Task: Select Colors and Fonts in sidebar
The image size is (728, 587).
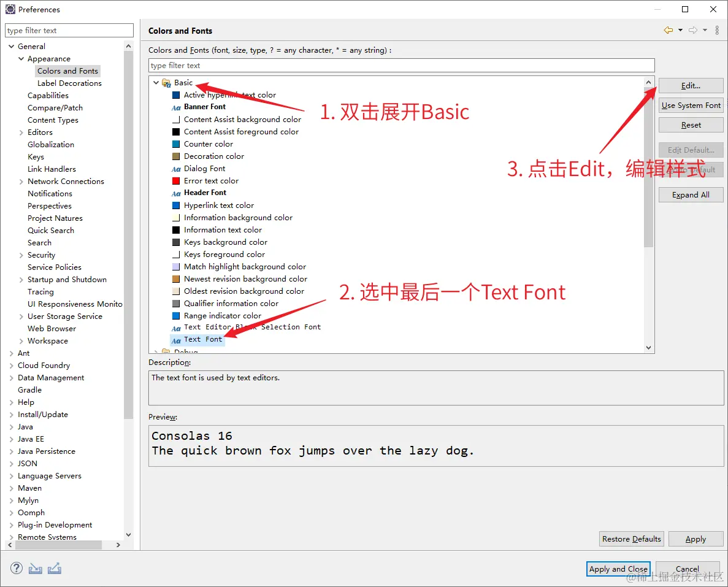Action: coord(68,71)
